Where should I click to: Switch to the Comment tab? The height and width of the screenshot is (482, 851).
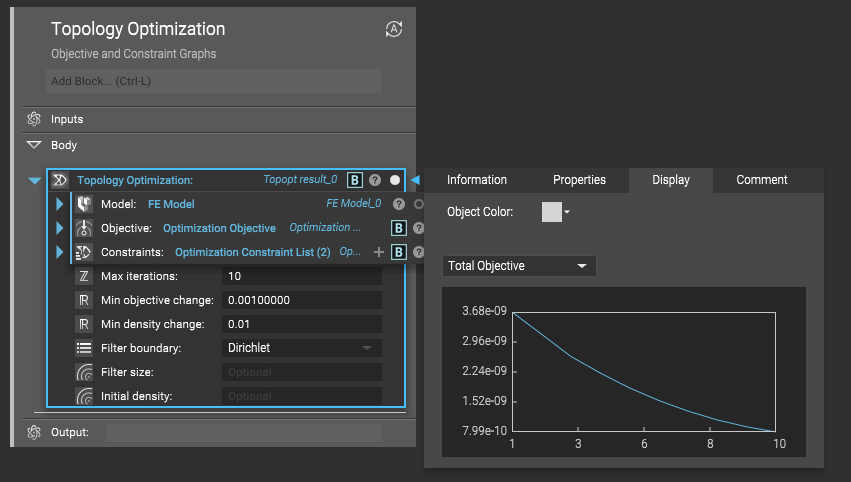(761, 180)
